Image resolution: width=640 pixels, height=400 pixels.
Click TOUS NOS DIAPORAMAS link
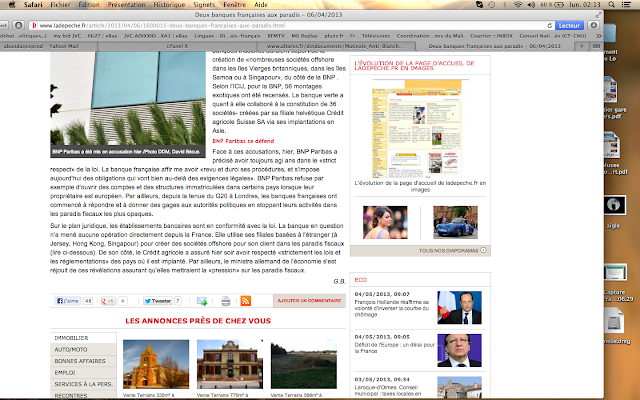[449, 251]
